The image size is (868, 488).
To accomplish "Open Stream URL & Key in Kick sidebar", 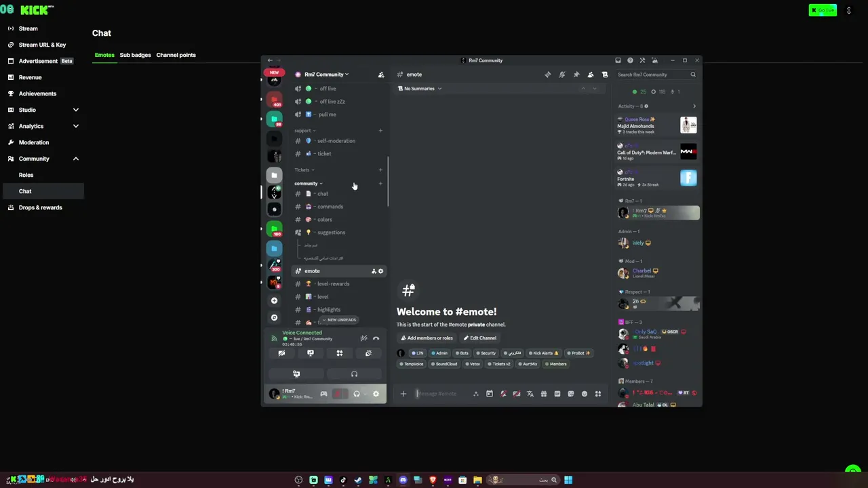I will [42, 45].
